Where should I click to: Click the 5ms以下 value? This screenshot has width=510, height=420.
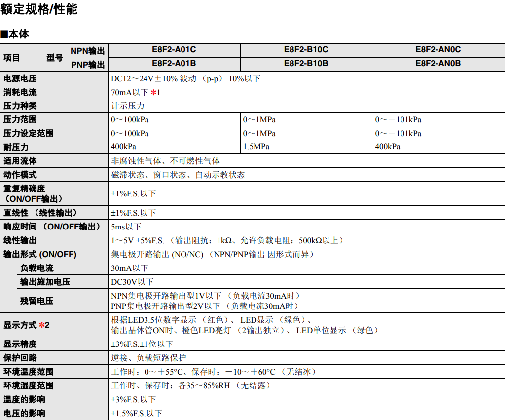coord(126,227)
